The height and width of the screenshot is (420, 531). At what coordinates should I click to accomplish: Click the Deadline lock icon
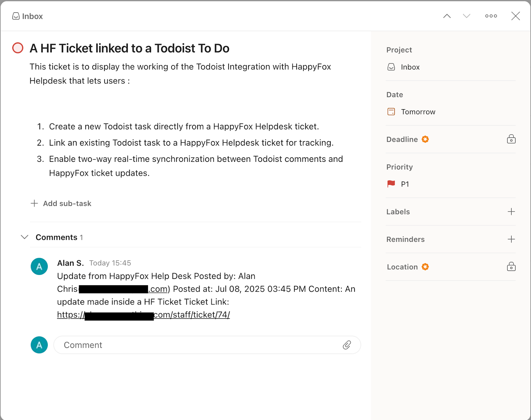click(511, 139)
